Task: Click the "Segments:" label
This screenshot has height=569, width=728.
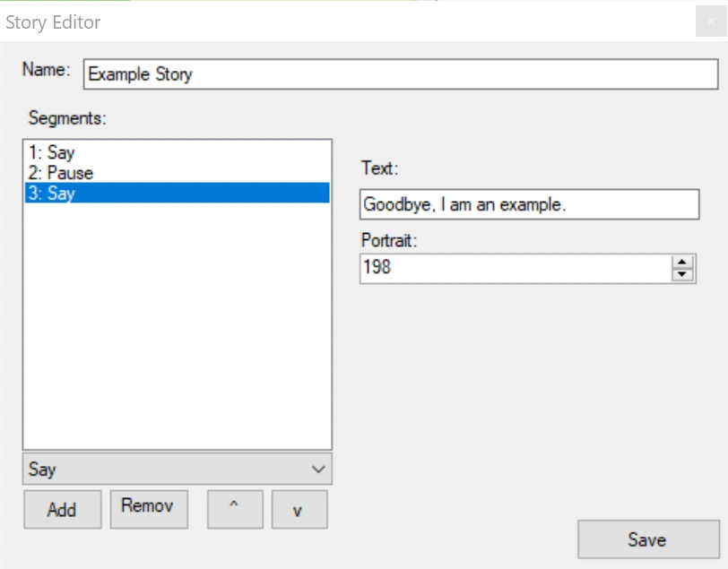Action: (67, 117)
